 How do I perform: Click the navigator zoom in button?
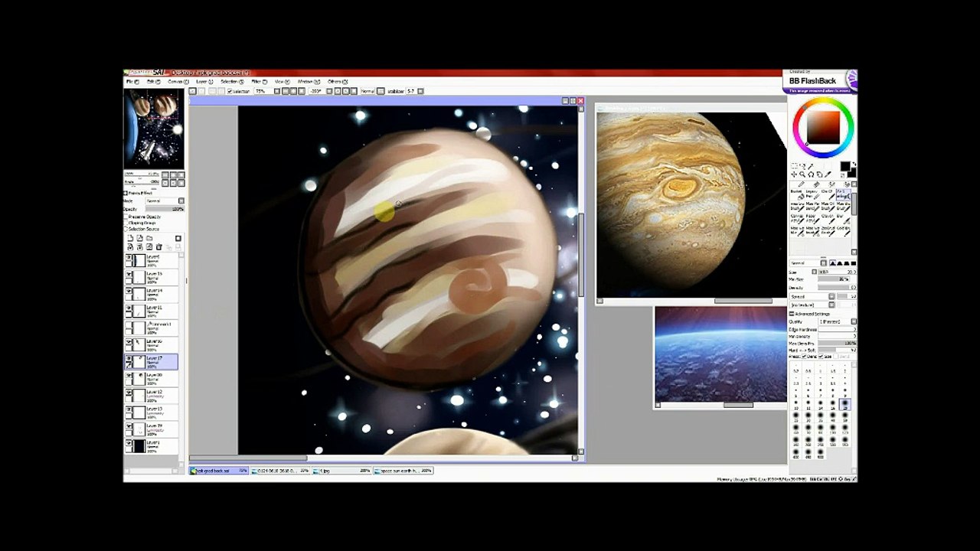(x=174, y=174)
